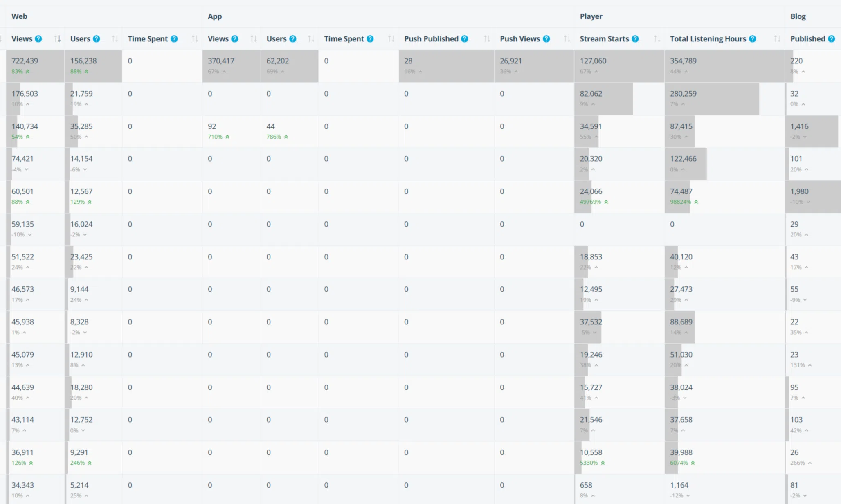
Task: Sort by Web Views using the arrows
Action: tap(58, 39)
